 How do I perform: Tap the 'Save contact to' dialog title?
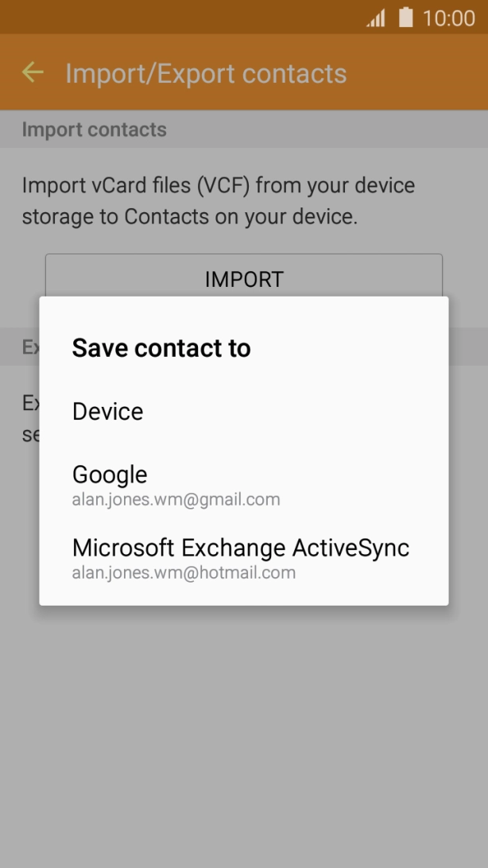[161, 348]
